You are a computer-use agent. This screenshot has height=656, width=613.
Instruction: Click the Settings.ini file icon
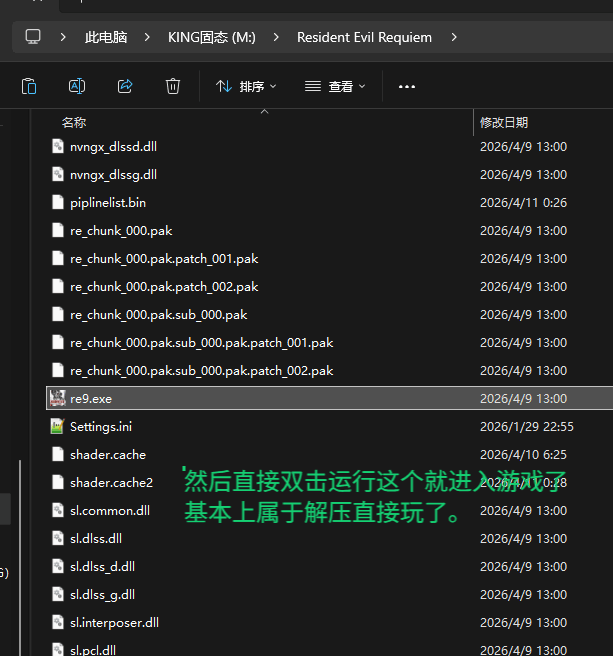[57, 426]
